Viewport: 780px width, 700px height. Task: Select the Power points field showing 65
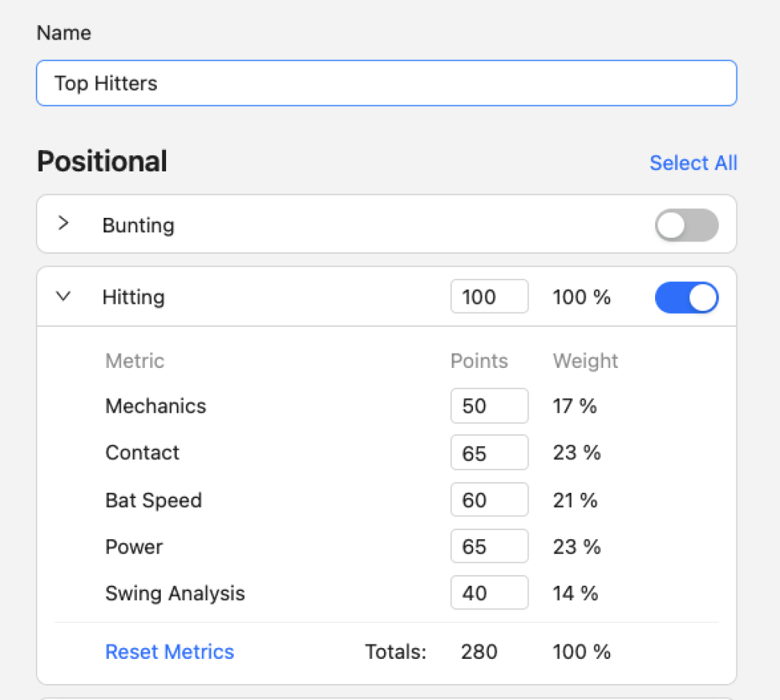coord(489,546)
